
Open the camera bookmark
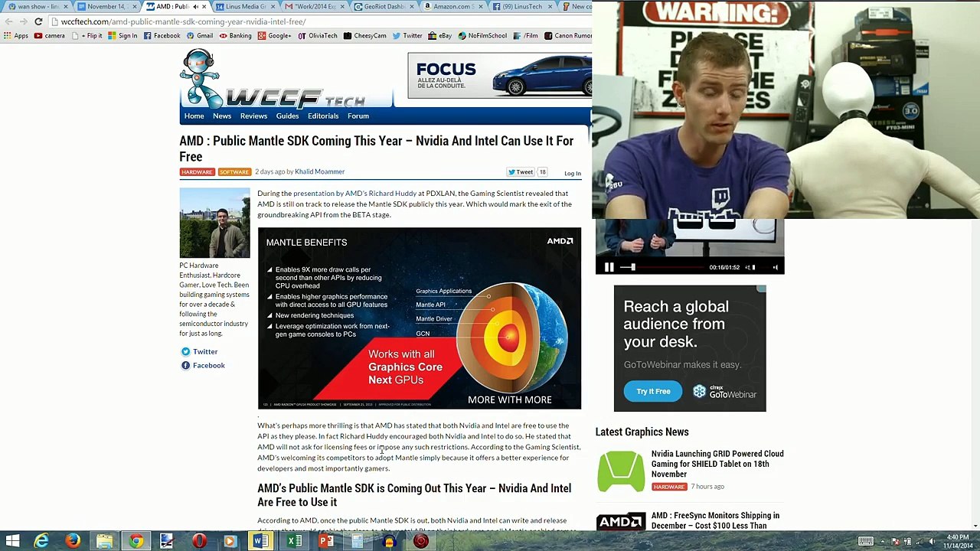(x=50, y=36)
